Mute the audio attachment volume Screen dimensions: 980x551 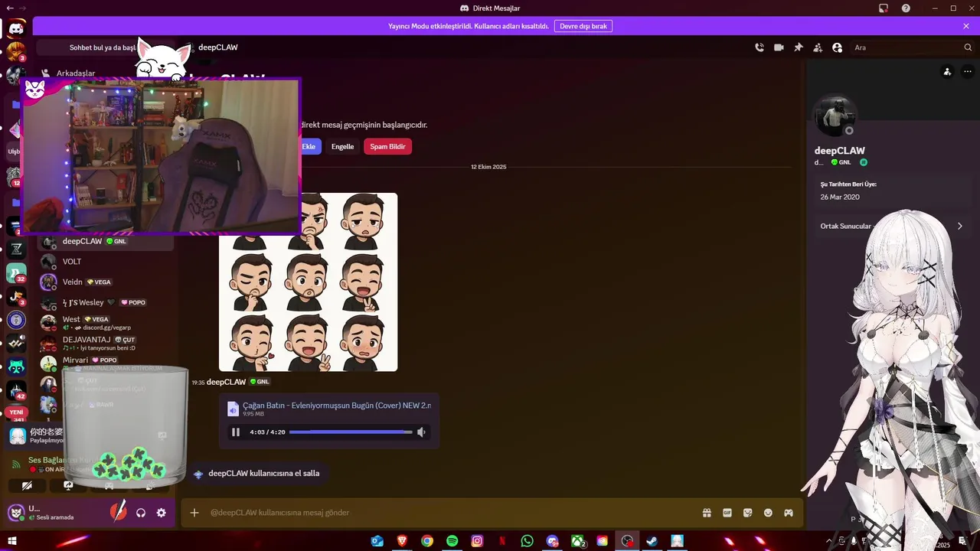(421, 432)
